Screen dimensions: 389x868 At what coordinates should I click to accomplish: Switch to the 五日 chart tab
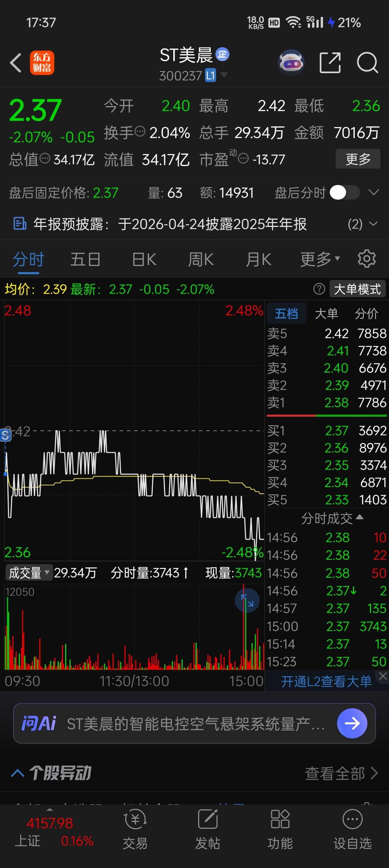click(85, 259)
